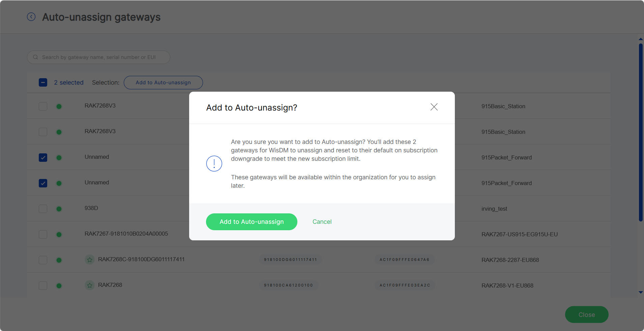Check the checkbox for the 938D gateway

point(43,209)
